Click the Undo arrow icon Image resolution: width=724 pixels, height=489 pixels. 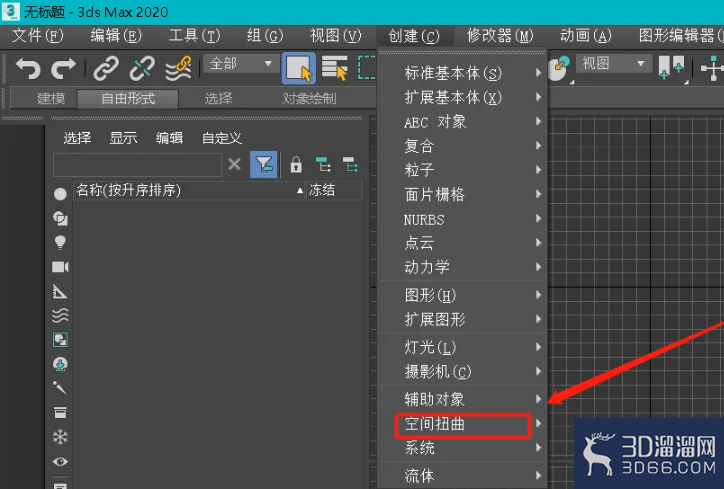click(28, 68)
